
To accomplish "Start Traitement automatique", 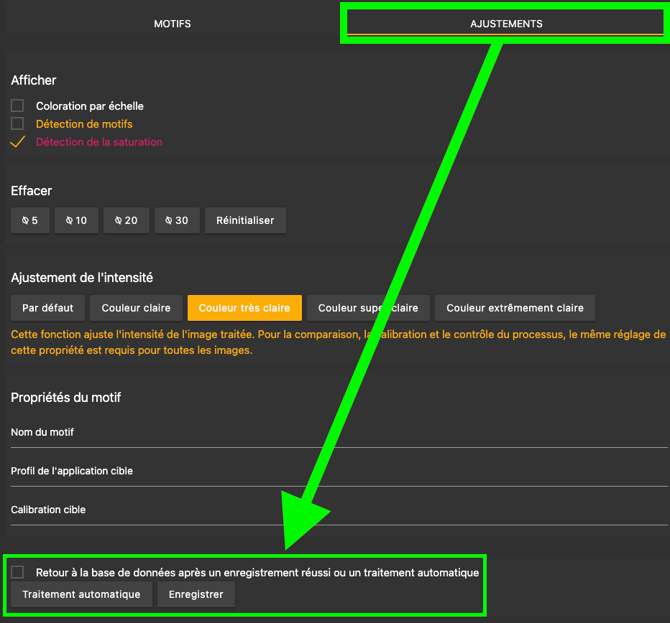I will coord(82,595).
